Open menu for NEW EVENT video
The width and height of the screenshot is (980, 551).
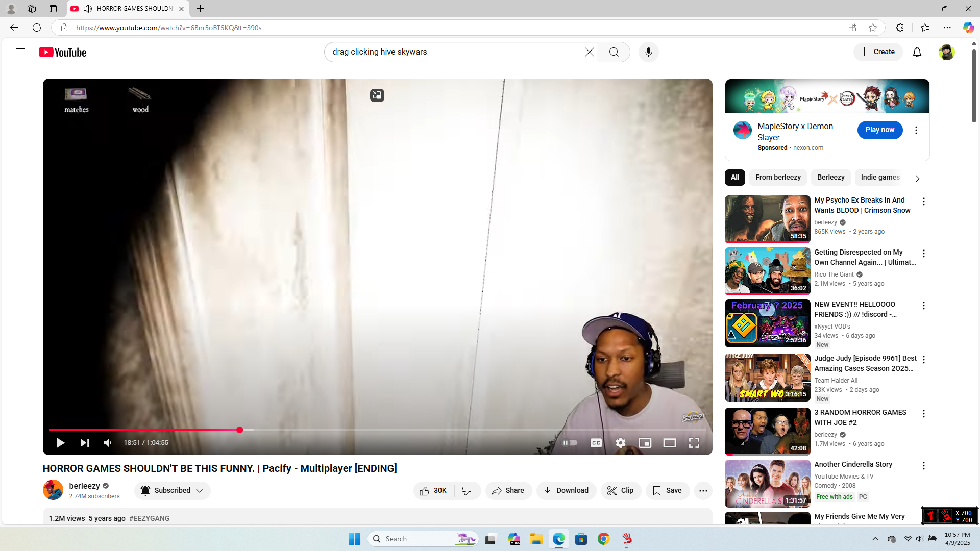coord(923,306)
